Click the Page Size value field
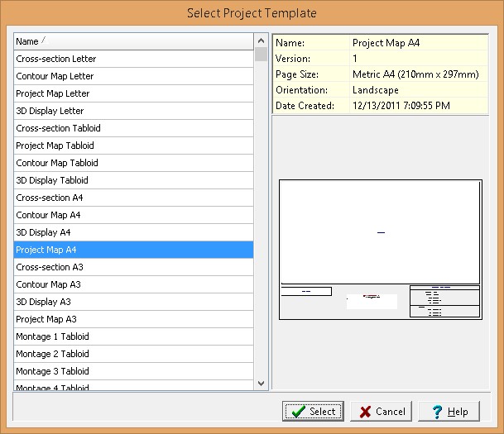 [x=415, y=74]
